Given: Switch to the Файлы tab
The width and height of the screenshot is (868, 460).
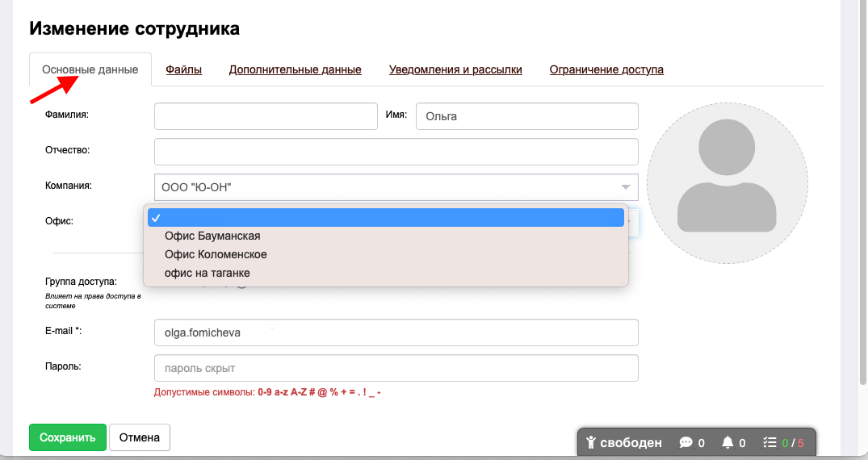Looking at the screenshot, I should 184,69.
